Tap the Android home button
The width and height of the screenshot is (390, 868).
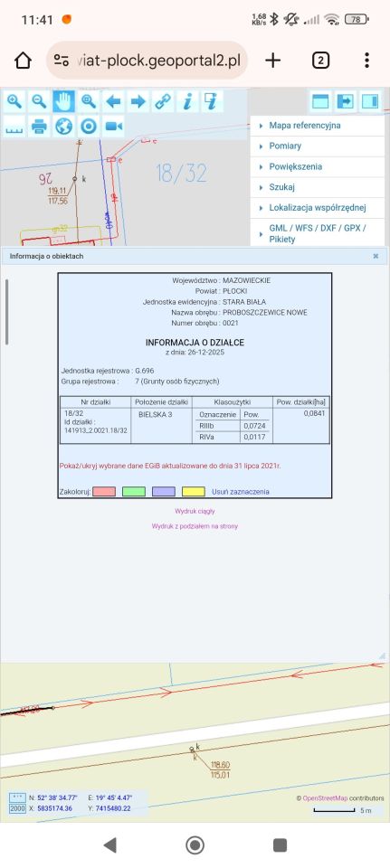pos(195,844)
